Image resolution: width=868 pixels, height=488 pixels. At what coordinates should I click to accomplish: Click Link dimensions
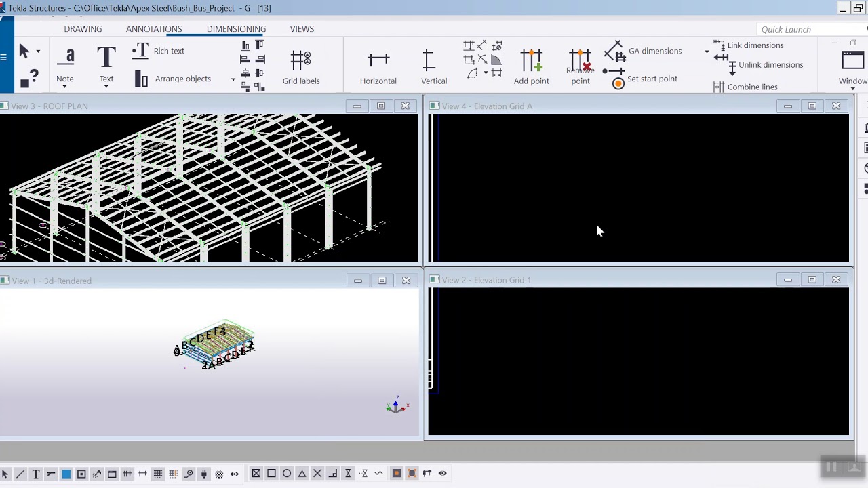[x=749, y=45]
